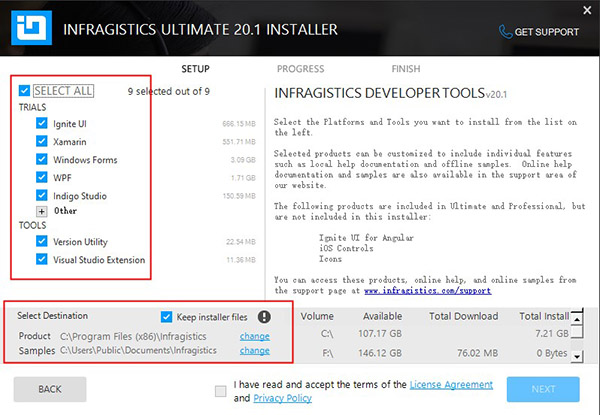The image size is (600, 415).
Task: Accept the license terms checkbox
Action: (x=220, y=391)
